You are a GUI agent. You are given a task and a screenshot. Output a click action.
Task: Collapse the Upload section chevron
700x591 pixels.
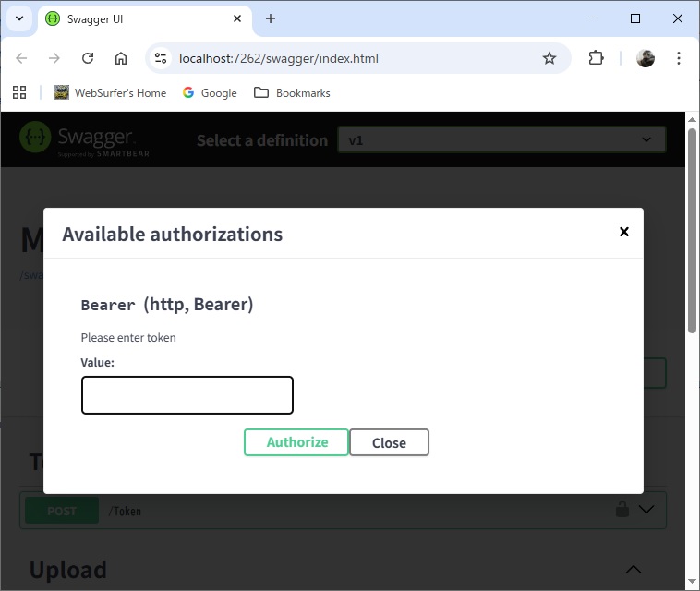coord(633,570)
